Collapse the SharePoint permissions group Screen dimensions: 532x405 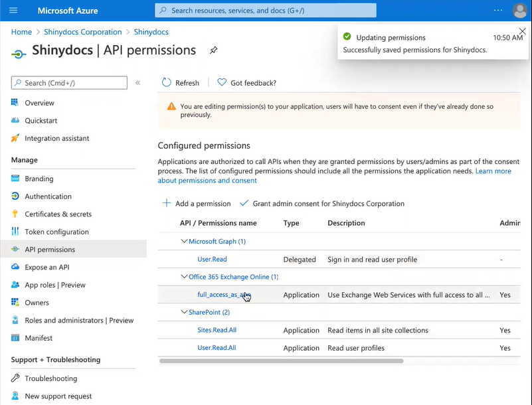(184, 312)
